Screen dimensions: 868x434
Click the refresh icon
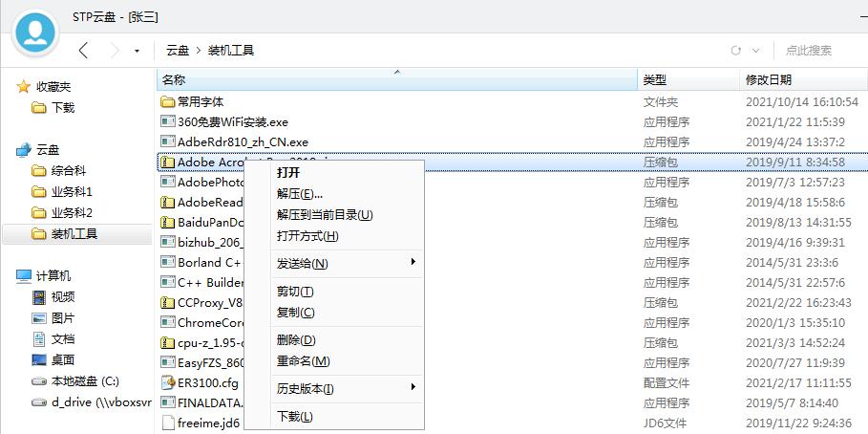coord(735,51)
